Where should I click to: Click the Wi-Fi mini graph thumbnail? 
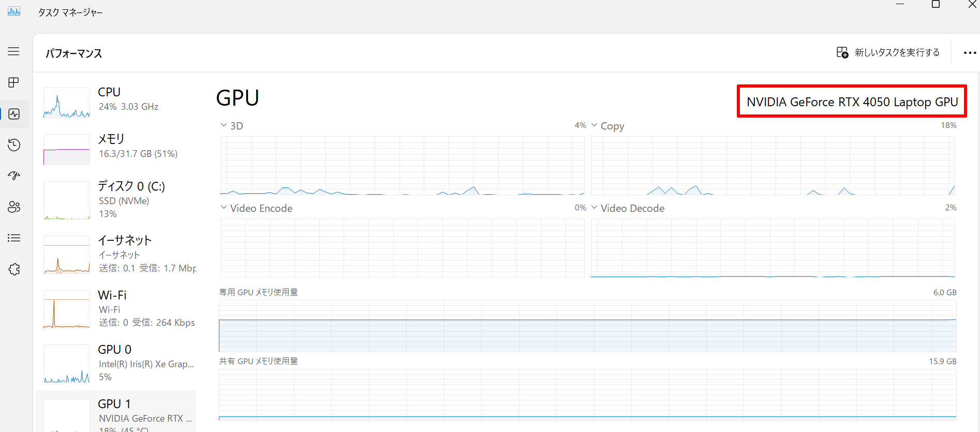[x=67, y=309]
